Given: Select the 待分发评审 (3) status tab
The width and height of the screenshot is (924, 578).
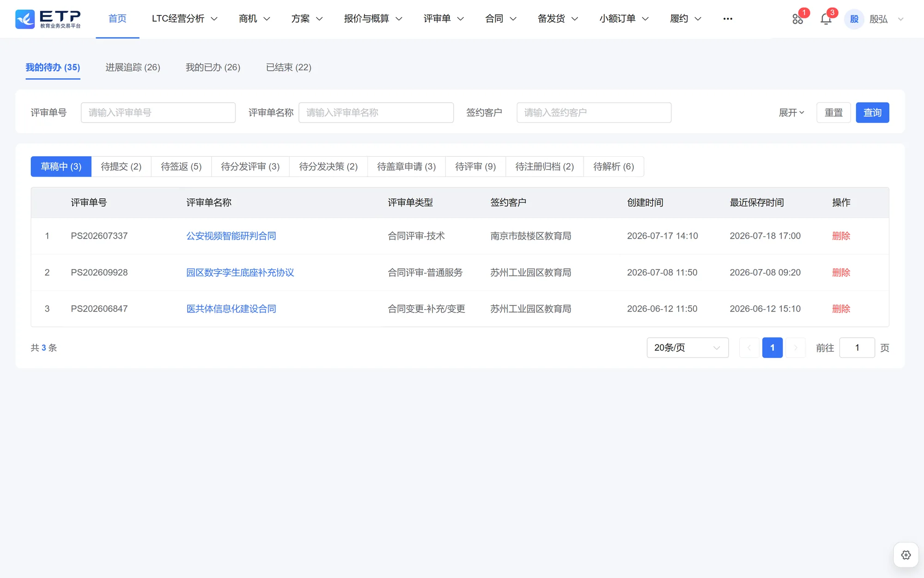Looking at the screenshot, I should (250, 166).
